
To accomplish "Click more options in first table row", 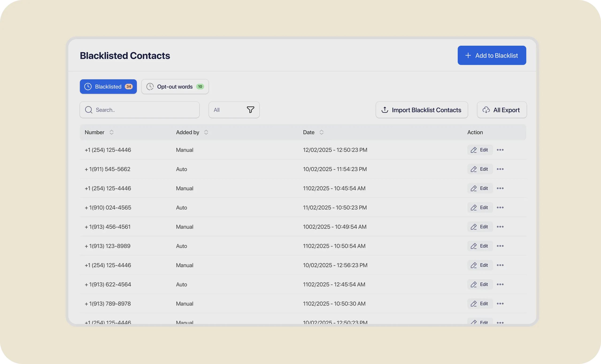I will point(500,150).
